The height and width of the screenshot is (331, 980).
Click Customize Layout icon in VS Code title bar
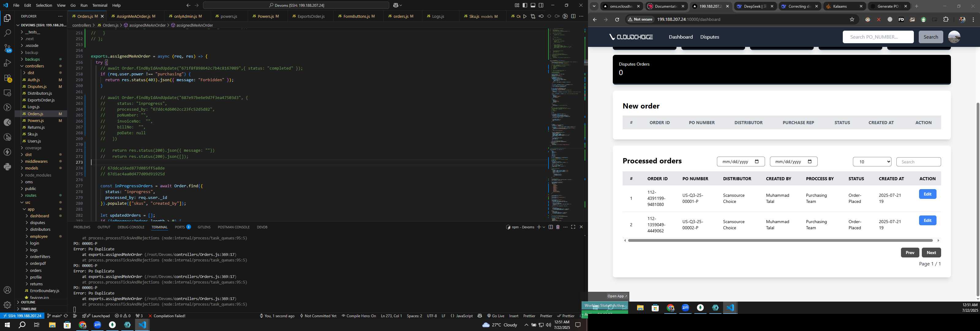coord(517,5)
